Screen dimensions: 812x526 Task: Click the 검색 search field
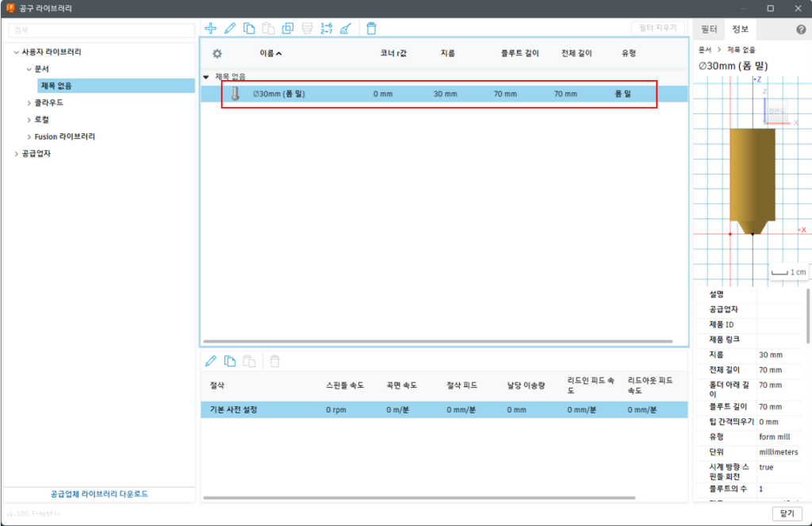(x=101, y=30)
